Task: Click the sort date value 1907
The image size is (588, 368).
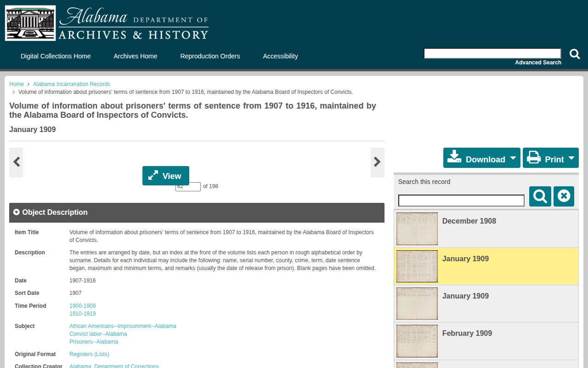Action: click(75, 293)
